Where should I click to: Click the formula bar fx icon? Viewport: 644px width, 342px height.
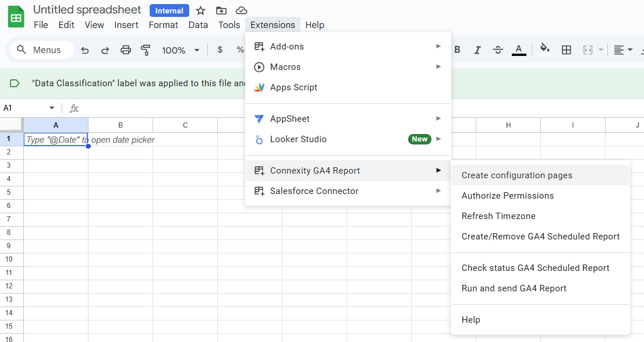pos(74,108)
